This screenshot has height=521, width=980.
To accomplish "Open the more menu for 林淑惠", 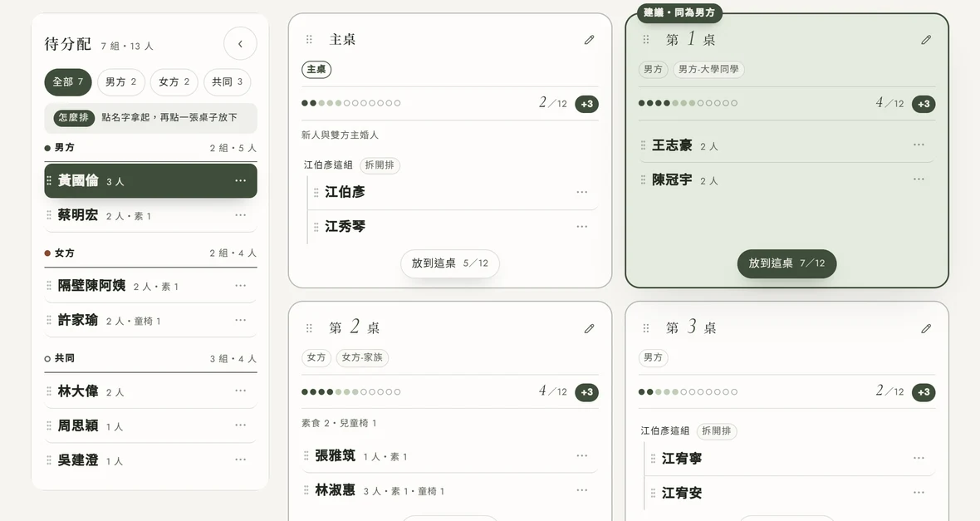I will (x=582, y=490).
